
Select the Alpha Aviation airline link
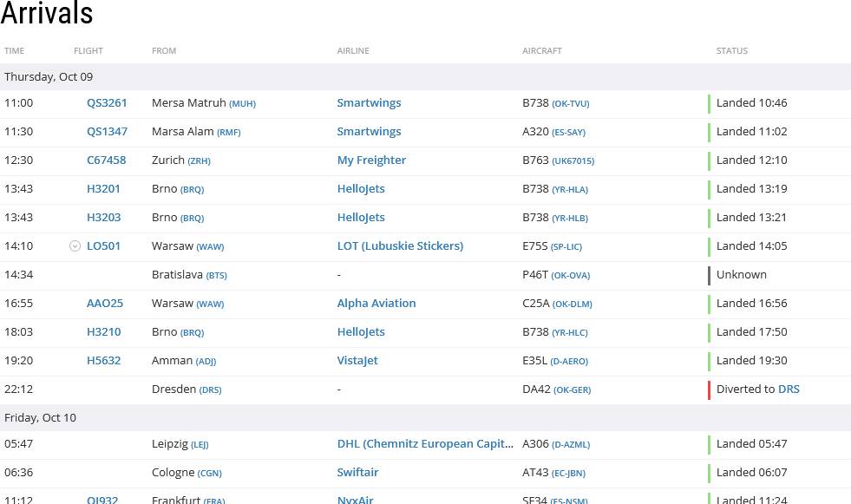coord(376,304)
